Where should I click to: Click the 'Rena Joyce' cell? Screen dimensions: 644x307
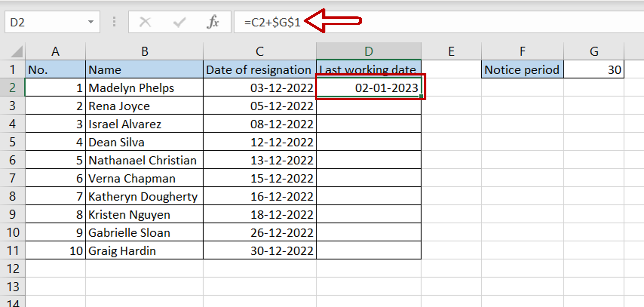coord(145,106)
